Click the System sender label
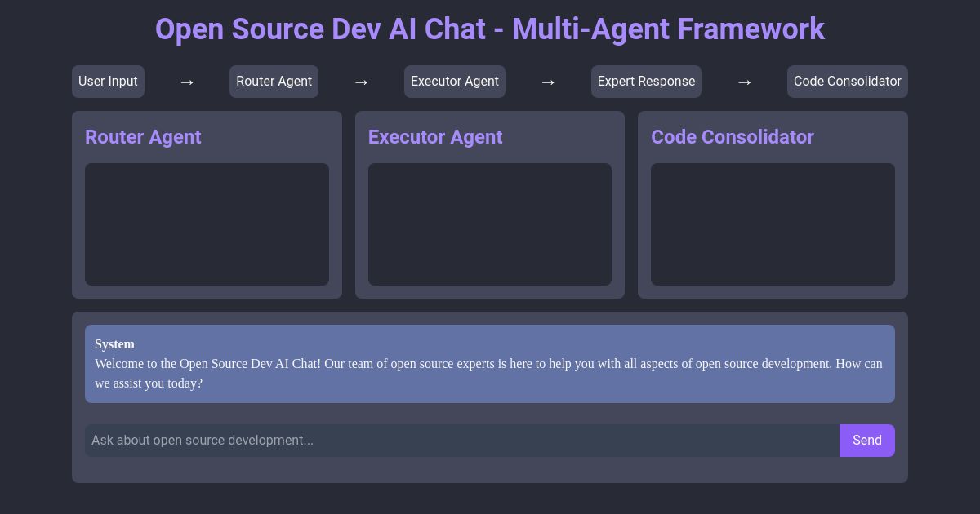The height and width of the screenshot is (514, 980). pos(114,344)
